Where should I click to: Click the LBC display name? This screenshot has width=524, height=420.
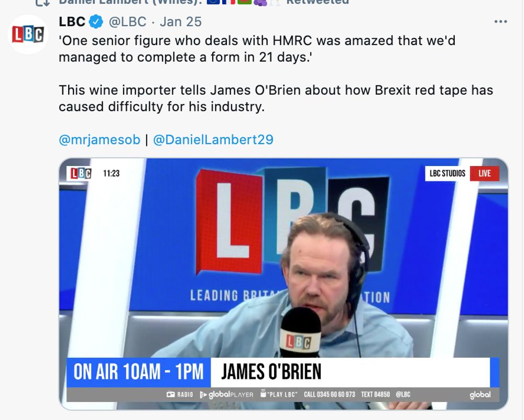(72, 21)
